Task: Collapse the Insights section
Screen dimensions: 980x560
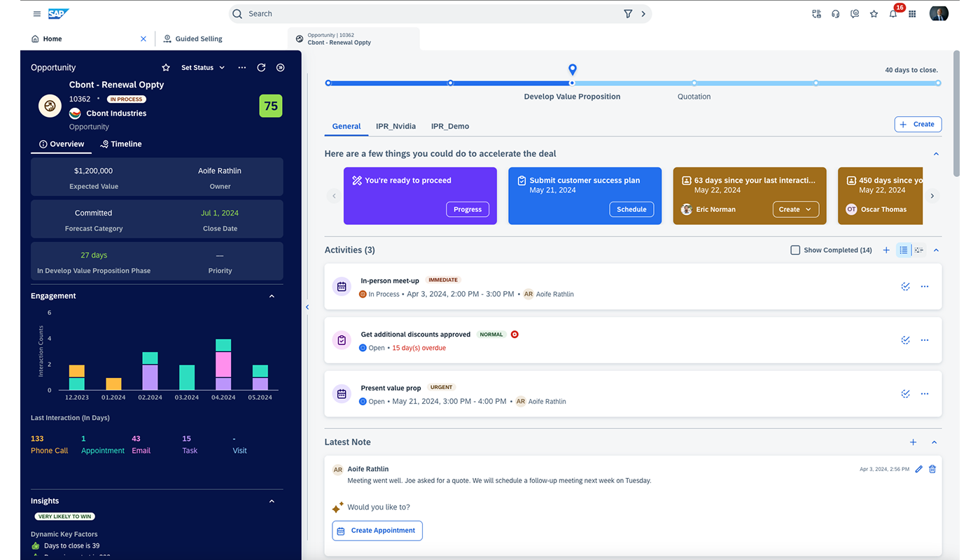Action: (x=272, y=501)
